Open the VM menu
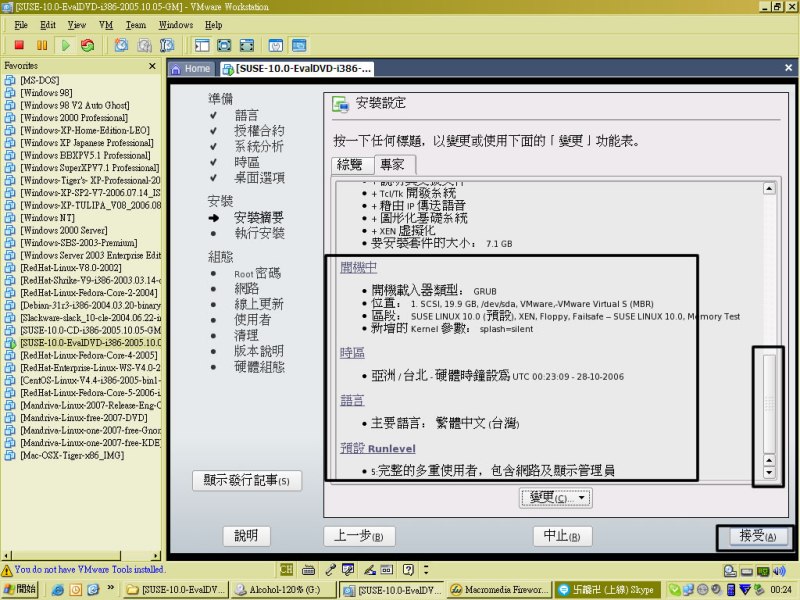This screenshot has height=600, width=800. coord(106,25)
